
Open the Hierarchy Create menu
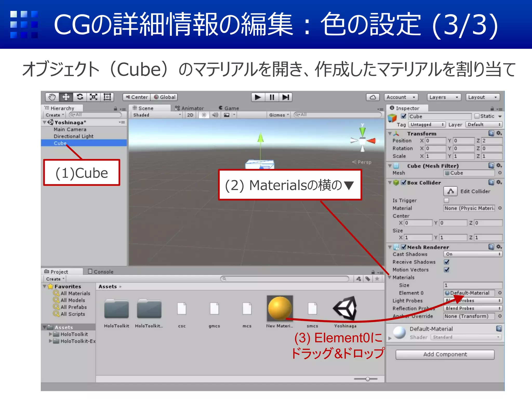click(55, 115)
